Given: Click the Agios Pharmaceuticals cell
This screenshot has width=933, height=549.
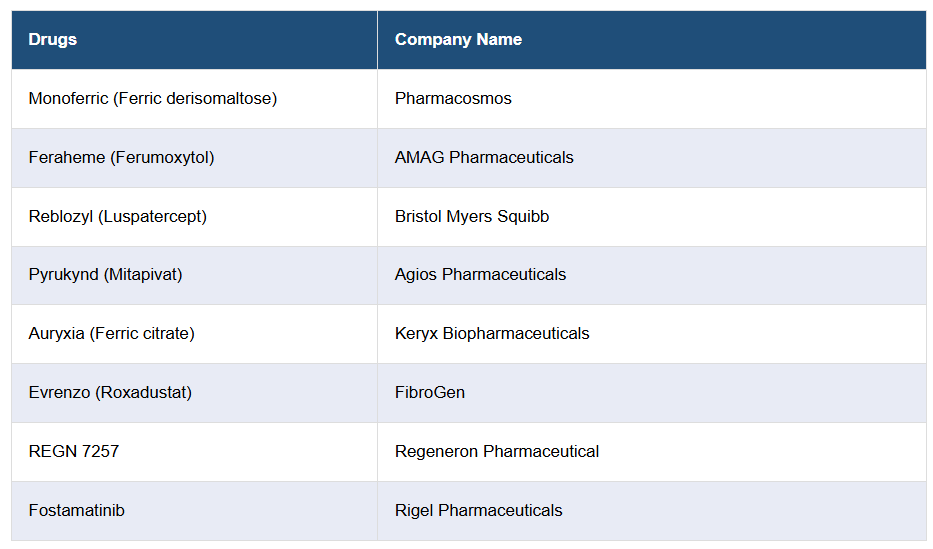Looking at the screenshot, I should click(x=480, y=275).
